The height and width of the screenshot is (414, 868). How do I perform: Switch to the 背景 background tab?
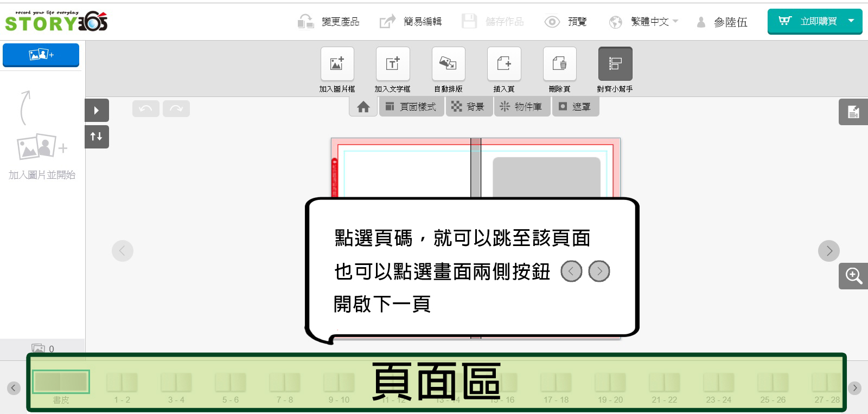coord(469,107)
